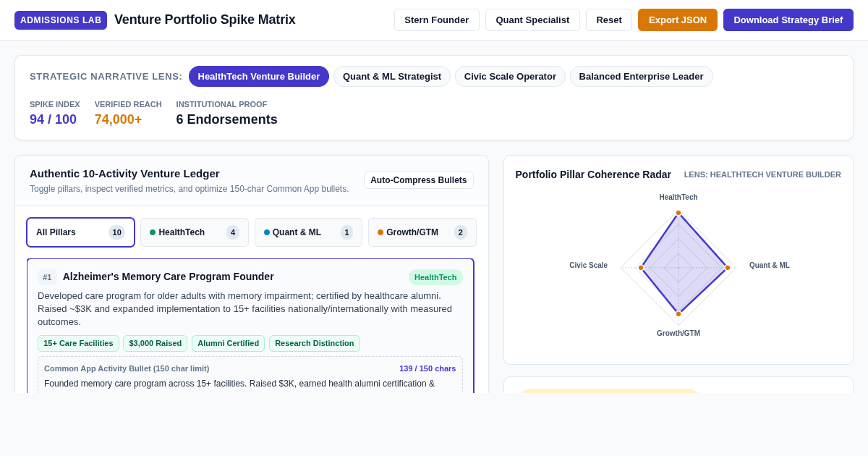
Task: Click the $3,000 Raised metric chip
Action: (156, 343)
